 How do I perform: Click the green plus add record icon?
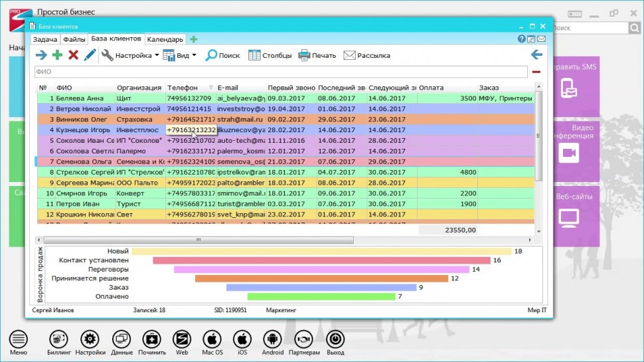(x=58, y=55)
